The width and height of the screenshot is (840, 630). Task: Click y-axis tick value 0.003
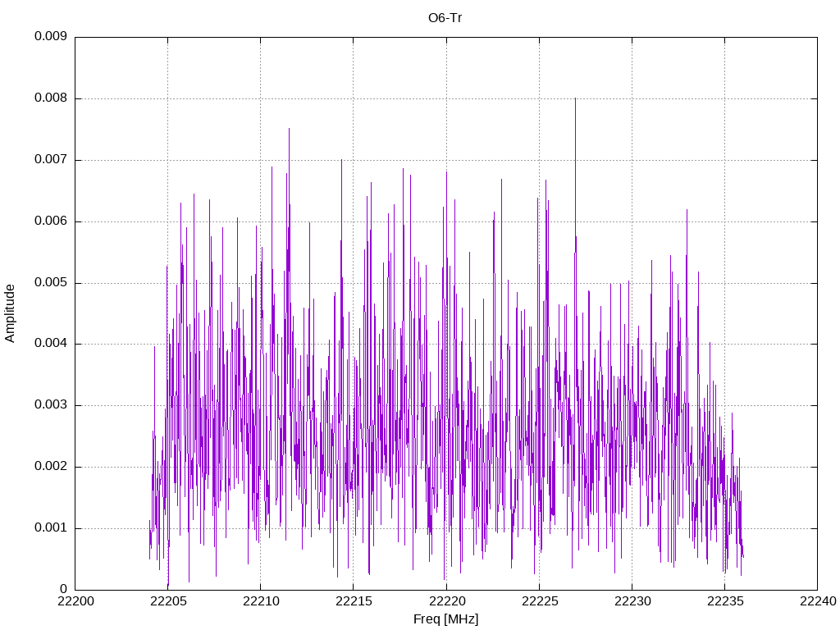(x=51, y=405)
